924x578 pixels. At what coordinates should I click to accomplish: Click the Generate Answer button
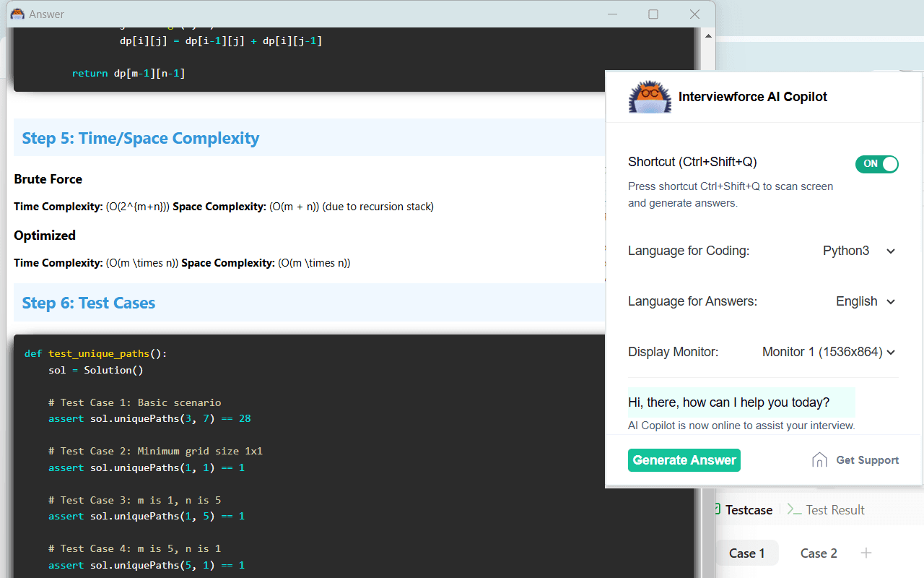pyautogui.click(x=684, y=460)
